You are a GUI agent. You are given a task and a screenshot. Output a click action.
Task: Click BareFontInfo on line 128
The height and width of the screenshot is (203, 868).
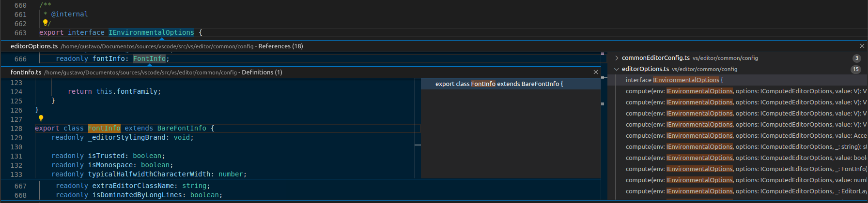pos(182,128)
